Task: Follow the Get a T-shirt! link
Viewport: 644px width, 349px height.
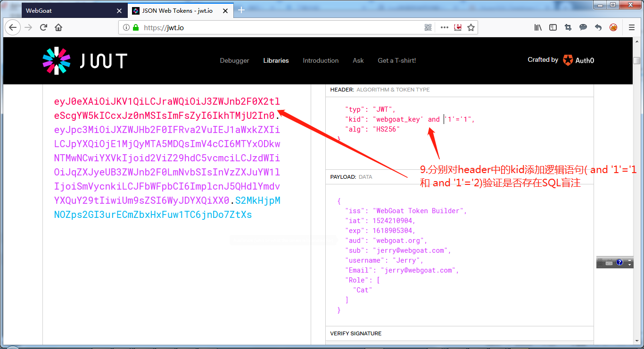Action: pyautogui.click(x=396, y=60)
